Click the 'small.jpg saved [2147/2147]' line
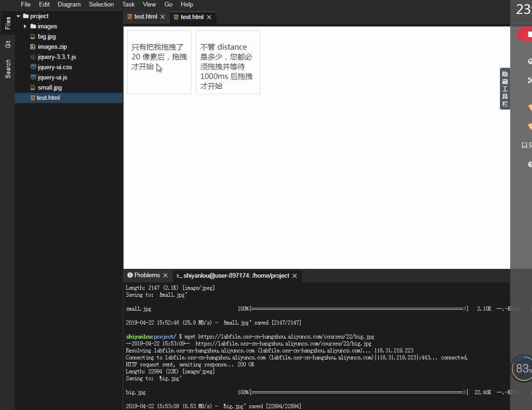The height and width of the screenshot is (410, 532). (213, 323)
